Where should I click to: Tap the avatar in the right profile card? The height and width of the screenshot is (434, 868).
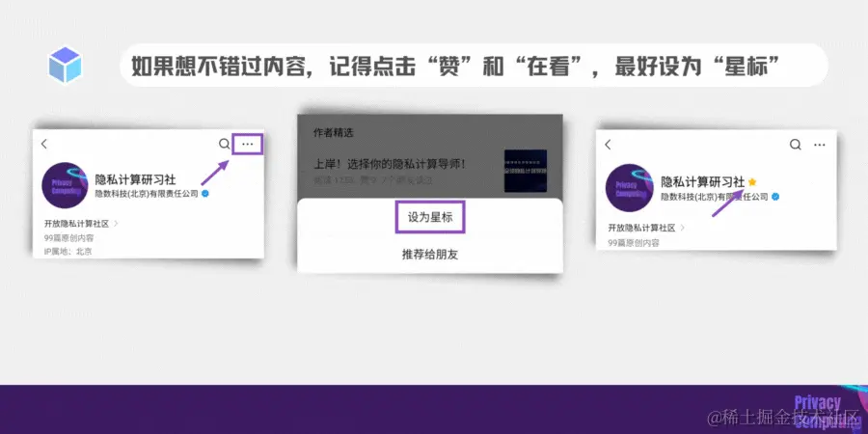click(630, 188)
